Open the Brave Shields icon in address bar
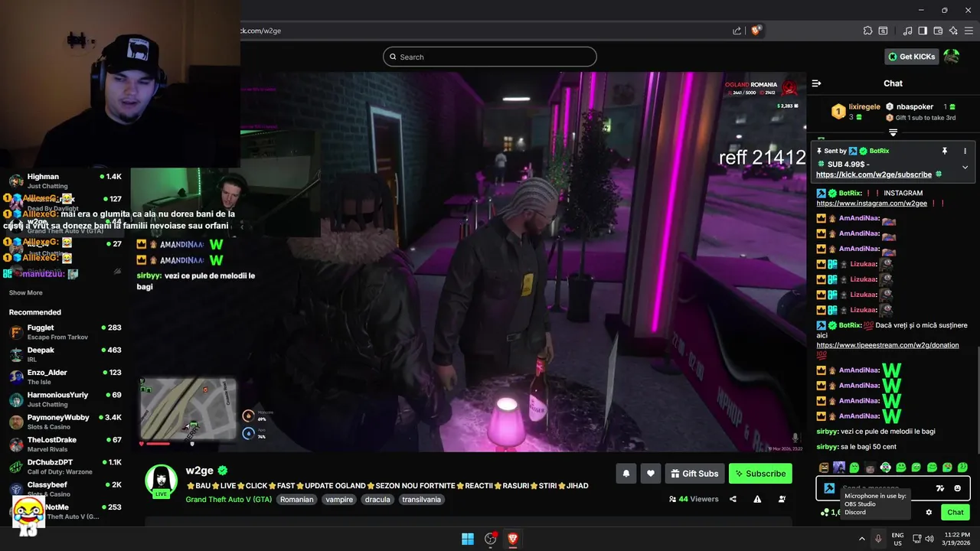This screenshot has width=980, height=551. coord(756,31)
